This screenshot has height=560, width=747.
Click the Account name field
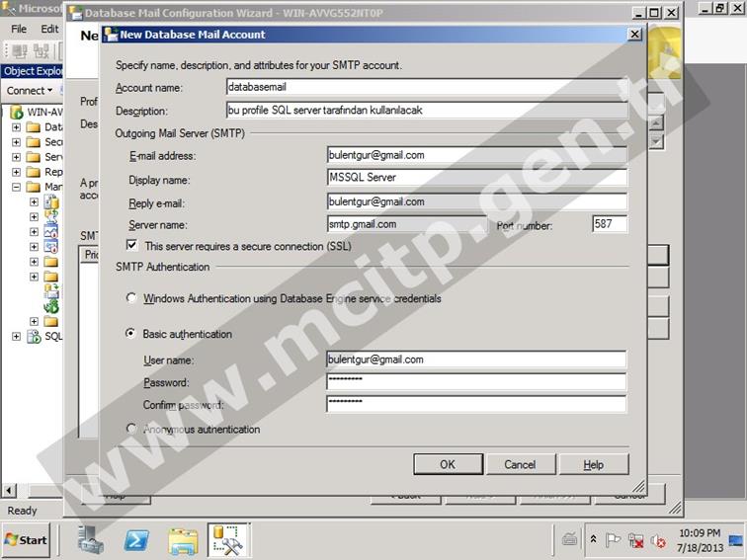[427, 87]
